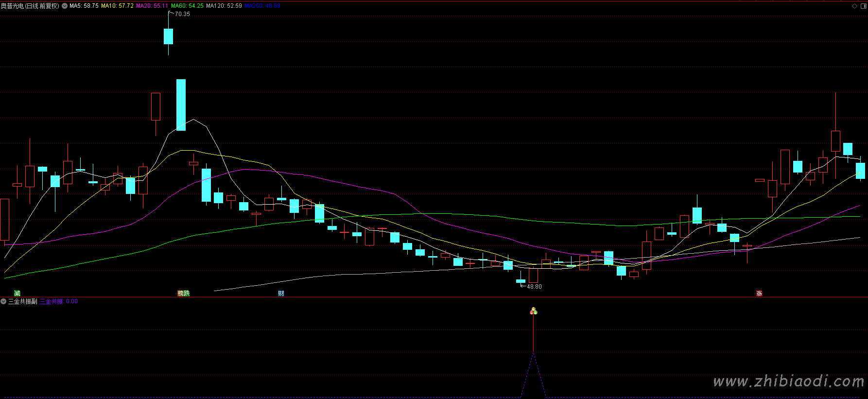Screen dimensions: 868x399
Task: Select the green MA60 label
Action: click(187, 6)
